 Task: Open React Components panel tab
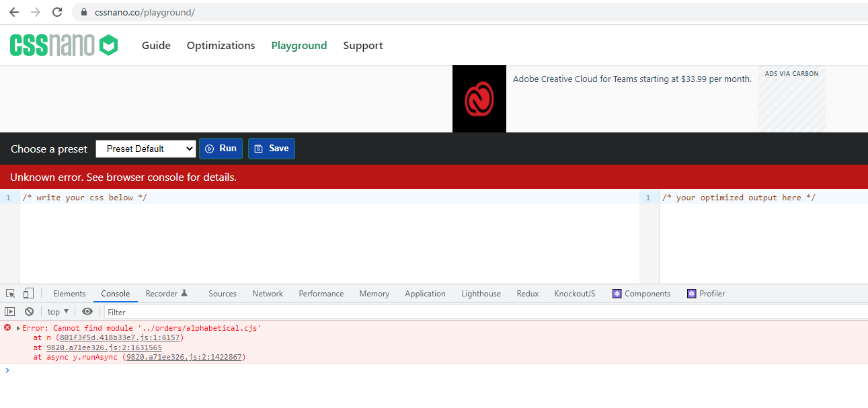point(641,294)
